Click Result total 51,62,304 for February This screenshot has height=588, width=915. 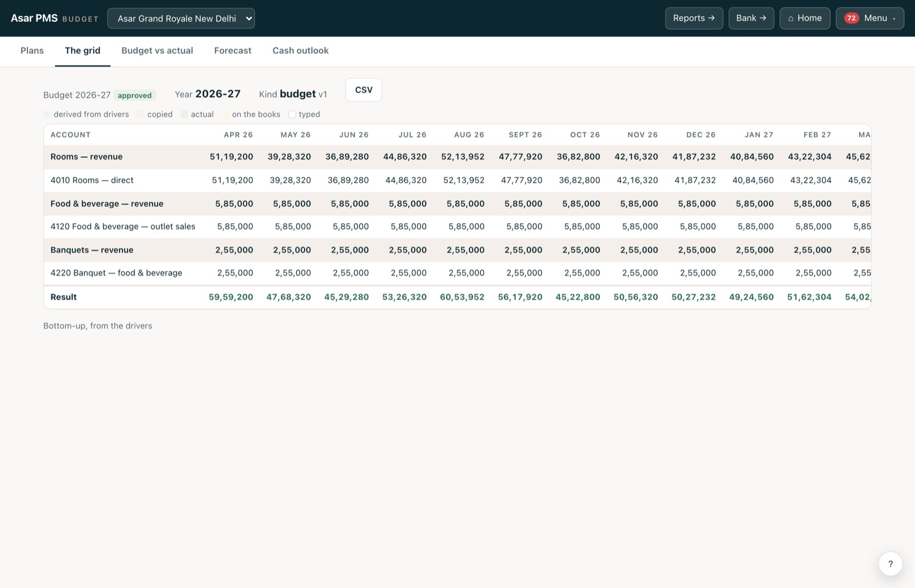click(x=809, y=297)
